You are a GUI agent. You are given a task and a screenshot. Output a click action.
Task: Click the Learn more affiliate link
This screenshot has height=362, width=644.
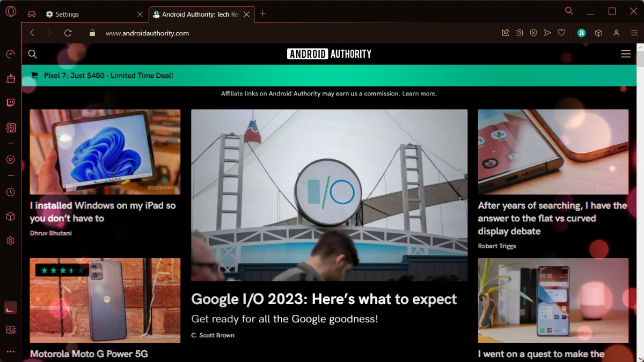tap(419, 93)
